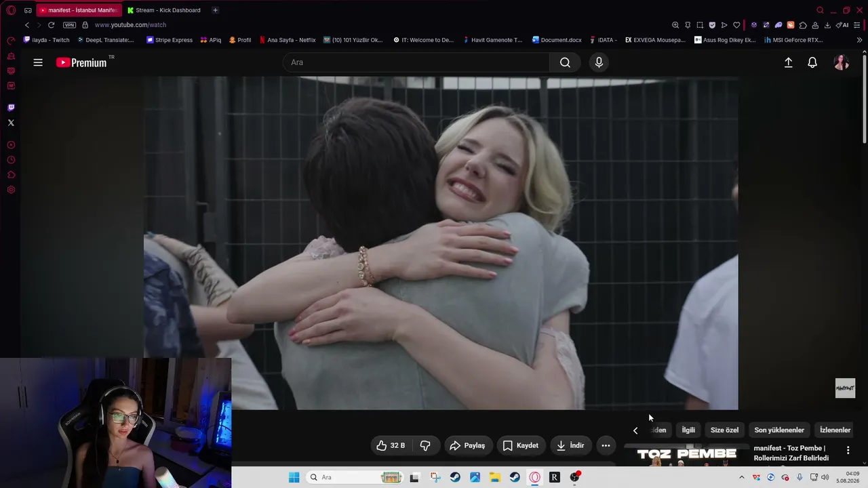868x488 pixels.
Task: Select the Size özel filter chip
Action: (724, 430)
